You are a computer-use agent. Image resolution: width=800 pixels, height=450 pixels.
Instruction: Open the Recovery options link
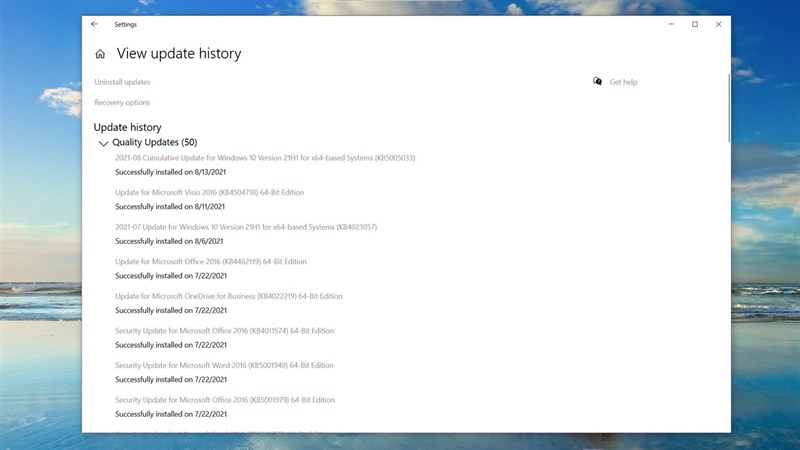click(x=122, y=103)
